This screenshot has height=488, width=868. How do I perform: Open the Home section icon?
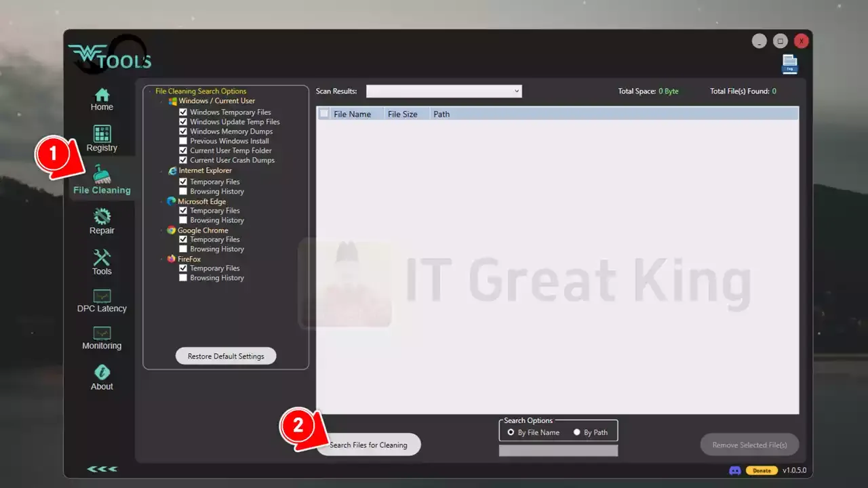point(102,94)
